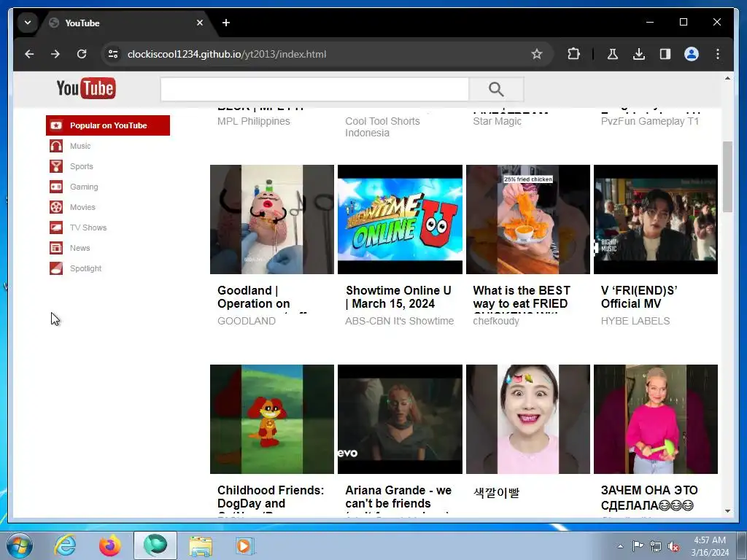Open the Showtime Online U thumbnail
The height and width of the screenshot is (560, 747).
[x=400, y=219]
